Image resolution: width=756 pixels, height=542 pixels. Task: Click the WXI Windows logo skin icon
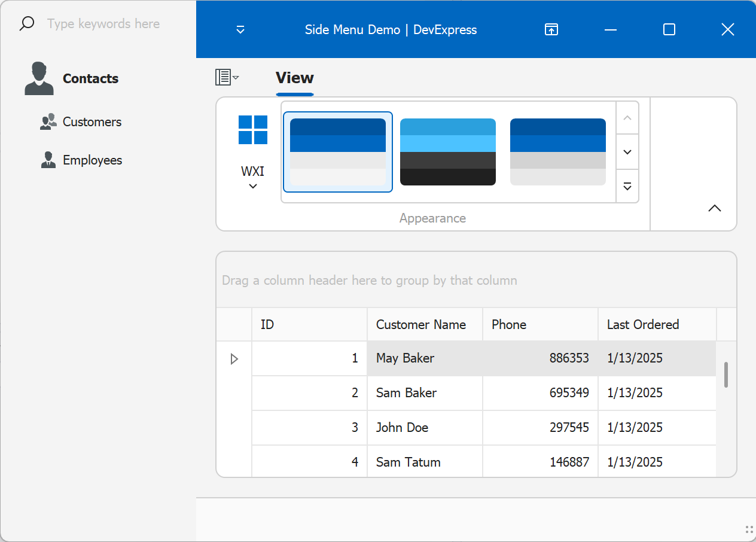tap(253, 130)
